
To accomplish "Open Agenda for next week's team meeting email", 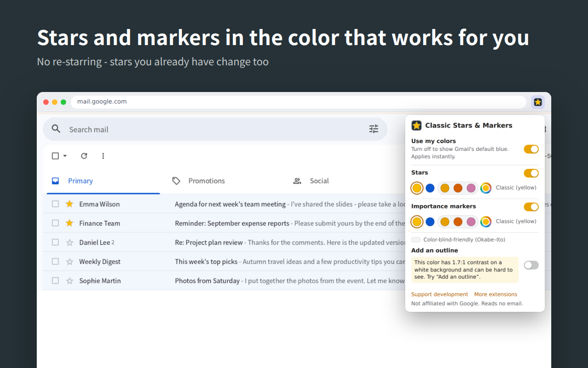I will coord(230,204).
